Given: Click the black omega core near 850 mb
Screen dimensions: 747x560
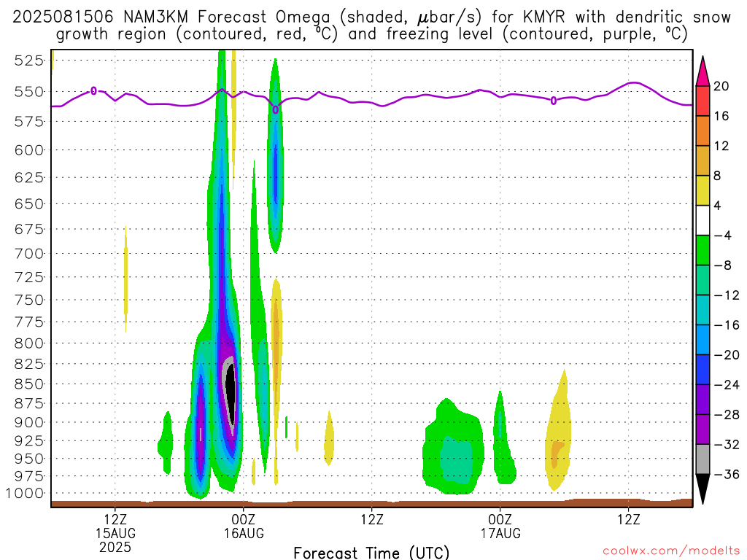Looking at the screenshot, I should coord(231,395).
